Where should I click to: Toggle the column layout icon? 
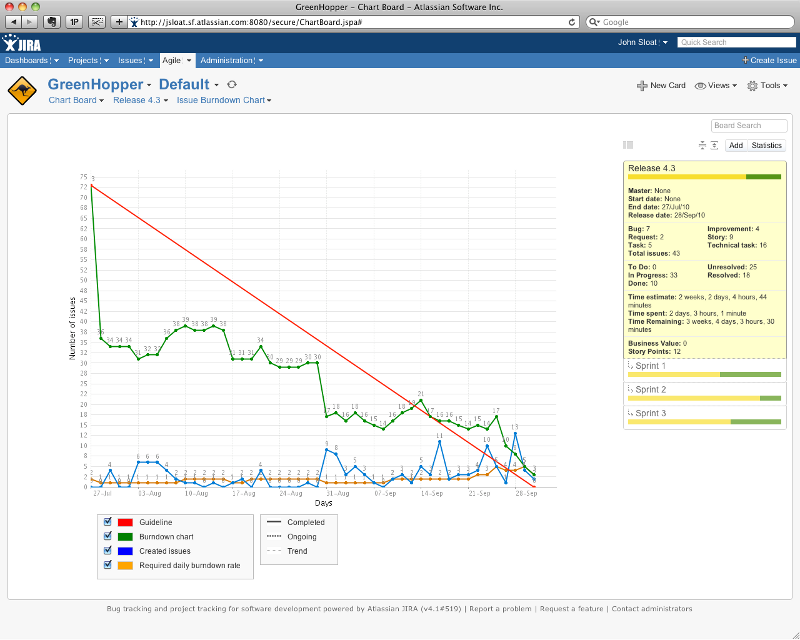coord(628,145)
